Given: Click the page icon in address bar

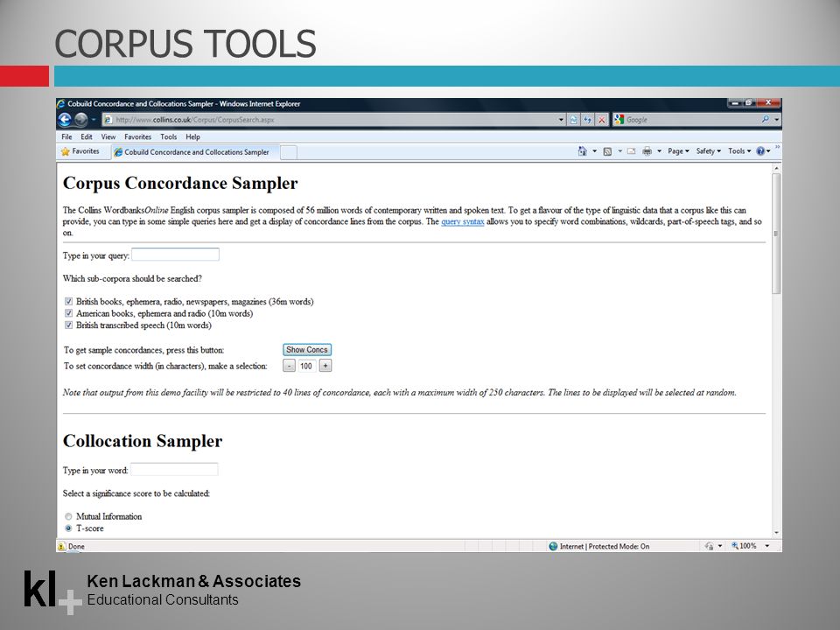Looking at the screenshot, I should coord(108,120).
